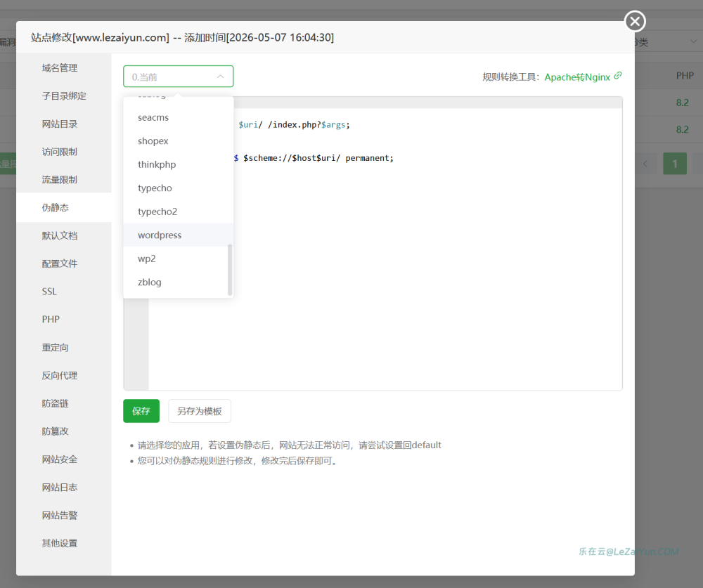This screenshot has width=703, height=588.
Task: Switch to 网站目录 tab
Action: pyautogui.click(x=64, y=124)
